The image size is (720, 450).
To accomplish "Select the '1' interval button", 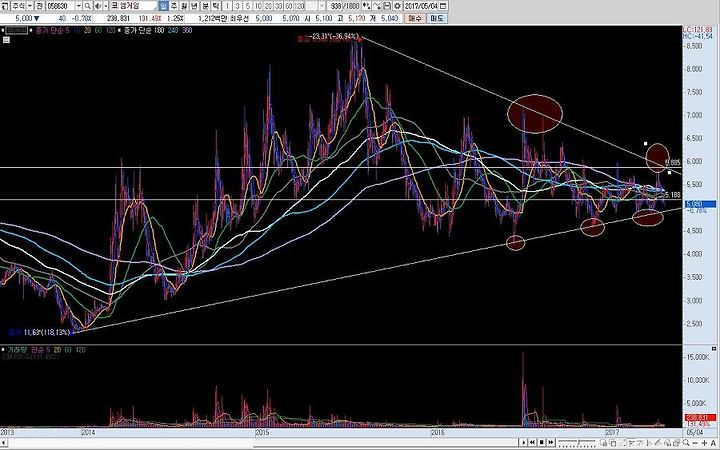I will tap(227, 6).
